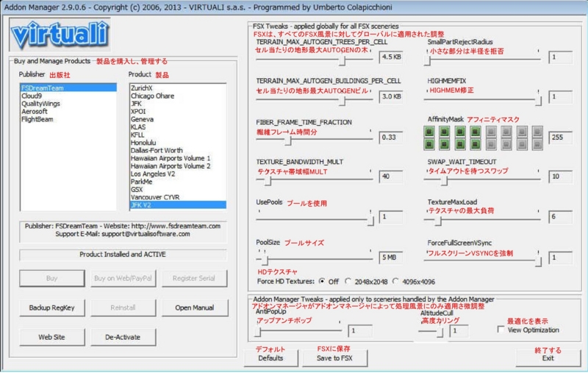Toggle third green AffinityMask box, bottom row
The width and height of the screenshot is (588, 373).
pos(460,144)
